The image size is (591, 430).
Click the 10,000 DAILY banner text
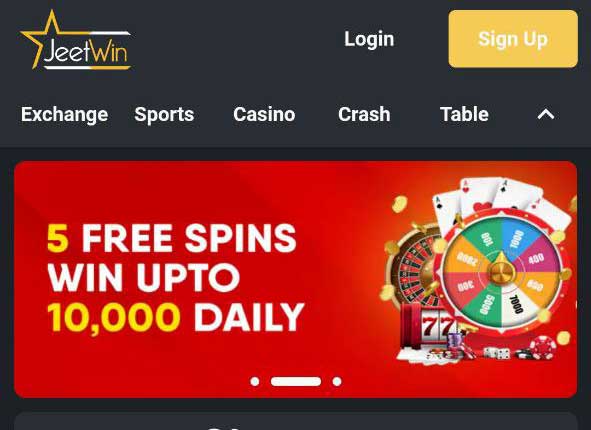click(176, 317)
